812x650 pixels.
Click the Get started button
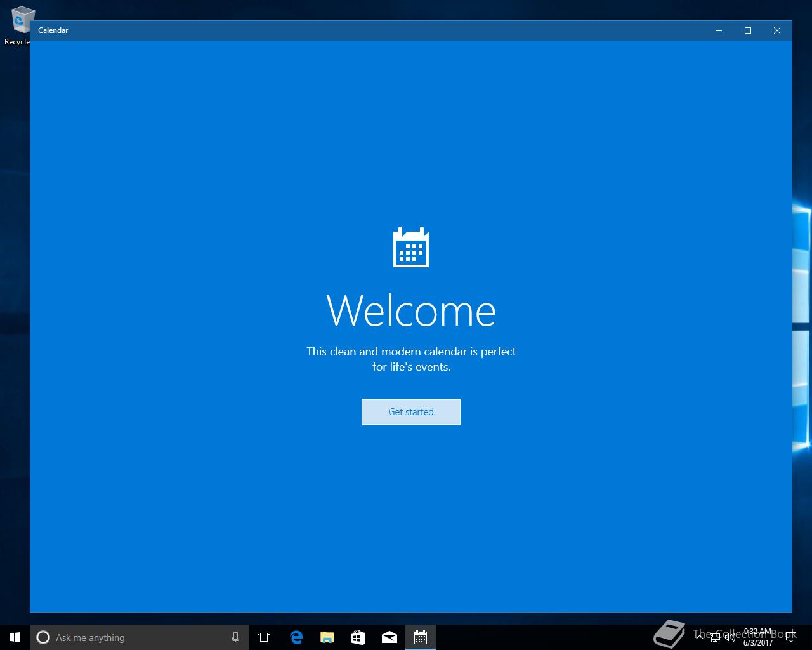coord(411,412)
